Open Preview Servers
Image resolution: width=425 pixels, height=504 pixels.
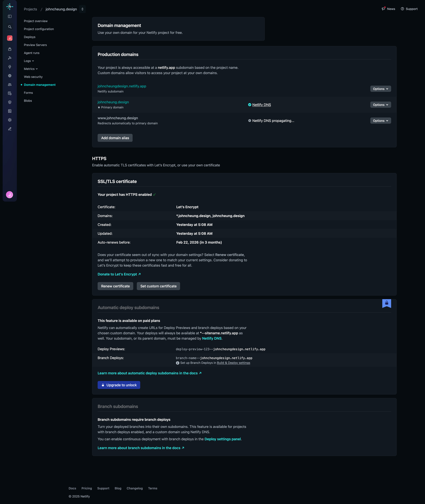pyautogui.click(x=35, y=45)
